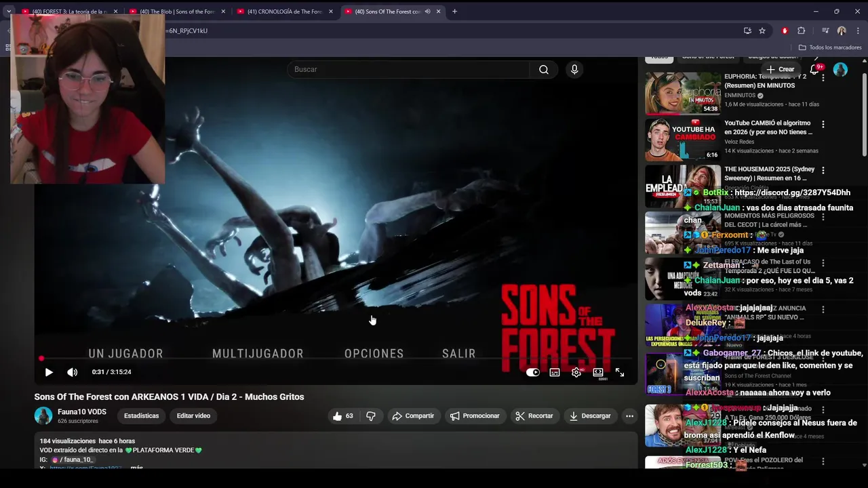The image size is (868, 488).
Task: Select the 'Sons Of The Forest con' tab
Action: tap(387, 12)
